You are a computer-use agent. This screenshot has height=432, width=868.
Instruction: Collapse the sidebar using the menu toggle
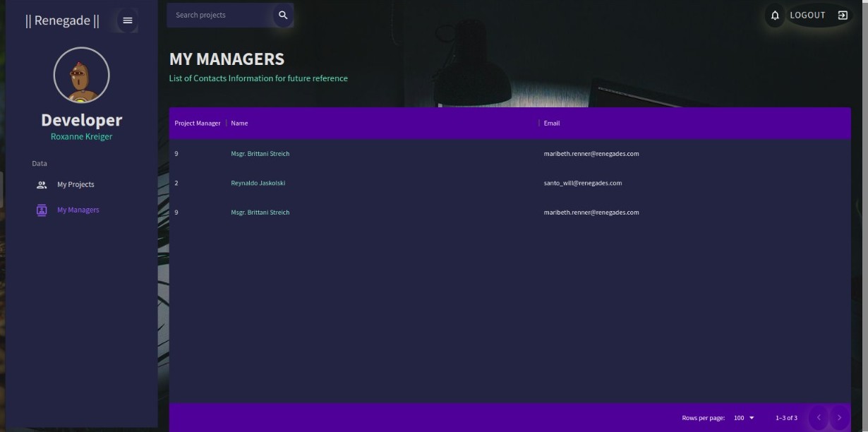click(x=128, y=20)
